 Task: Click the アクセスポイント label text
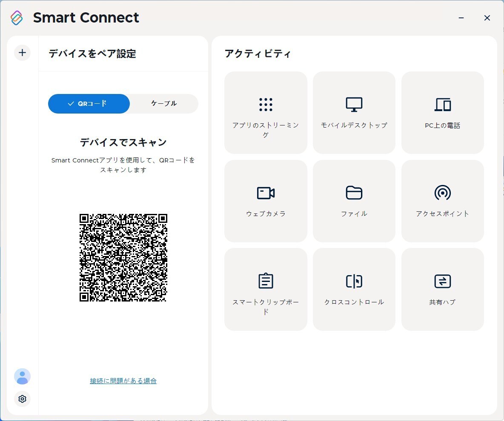pos(443,213)
